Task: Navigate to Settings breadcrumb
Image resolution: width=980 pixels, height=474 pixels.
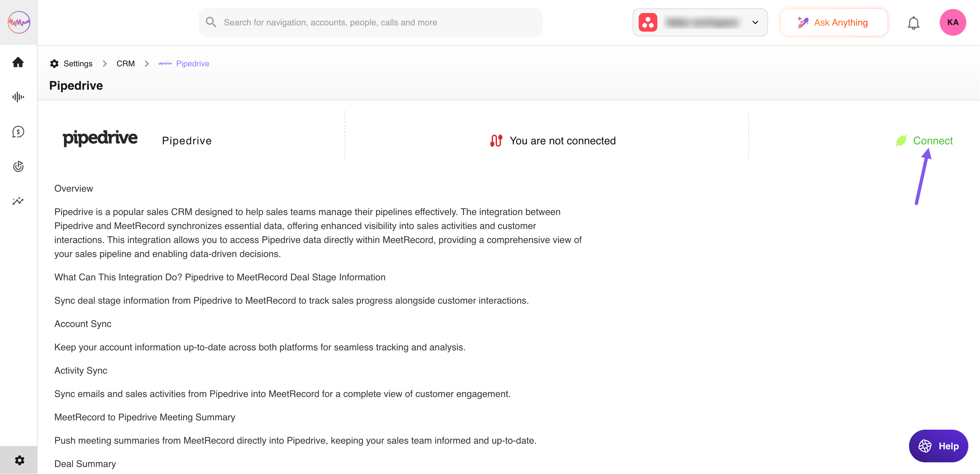Action: click(78, 64)
